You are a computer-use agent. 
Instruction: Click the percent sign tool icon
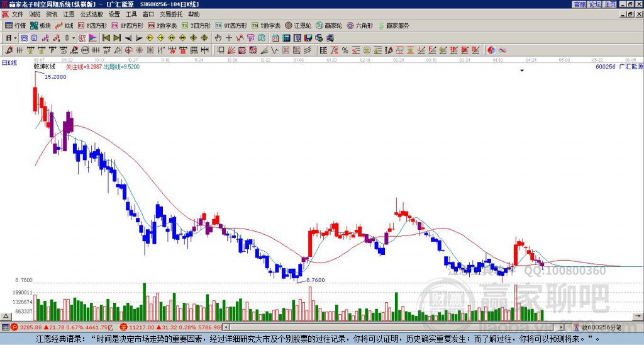click(345, 50)
